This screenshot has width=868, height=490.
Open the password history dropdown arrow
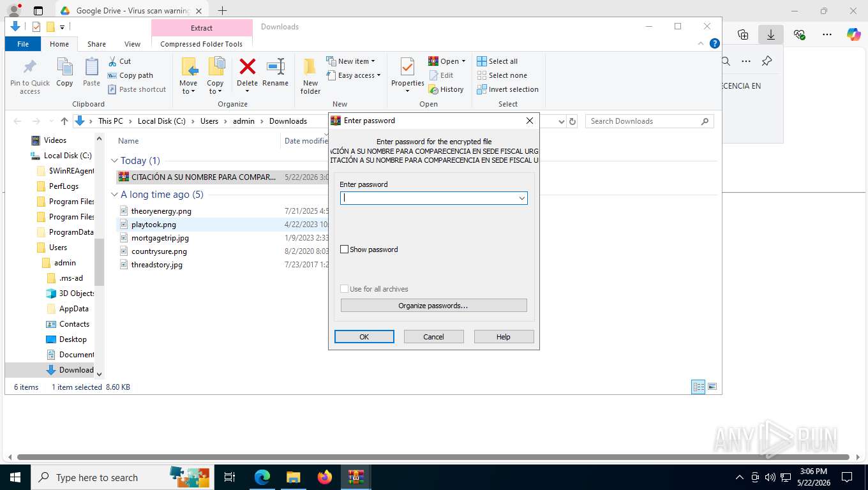click(x=521, y=198)
